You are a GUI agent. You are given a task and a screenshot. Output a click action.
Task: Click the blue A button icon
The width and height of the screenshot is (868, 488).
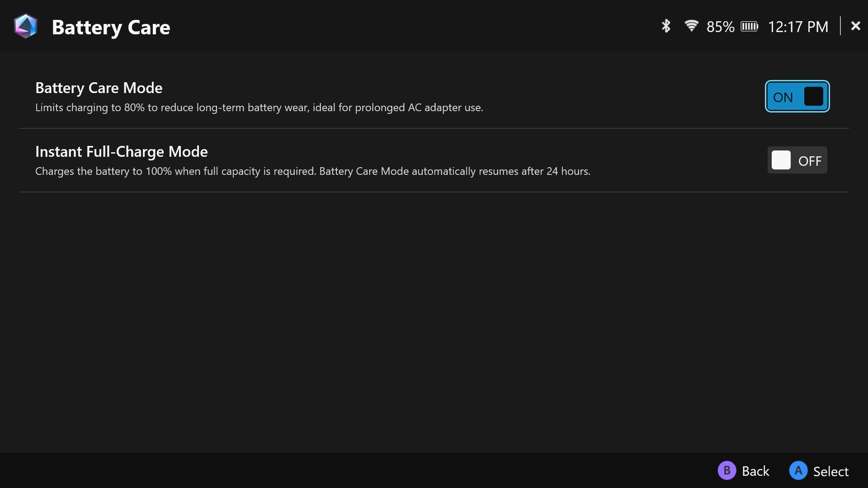coord(798,471)
